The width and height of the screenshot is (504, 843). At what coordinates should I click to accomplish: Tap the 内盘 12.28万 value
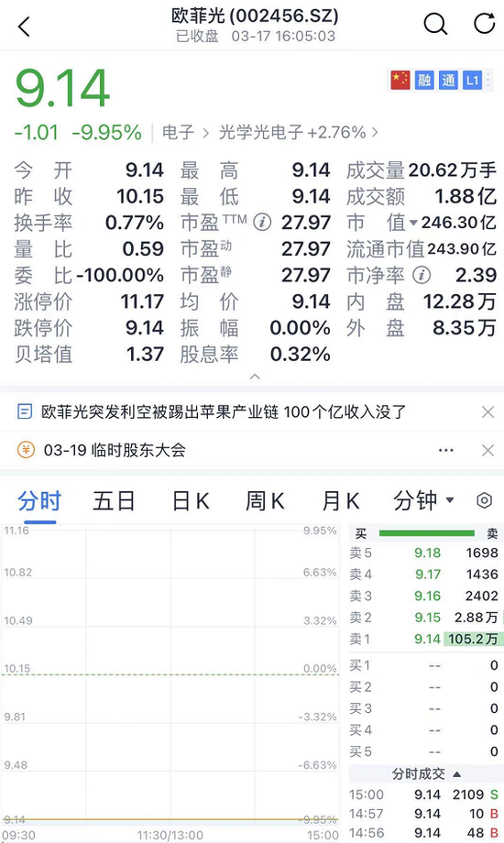[459, 301]
